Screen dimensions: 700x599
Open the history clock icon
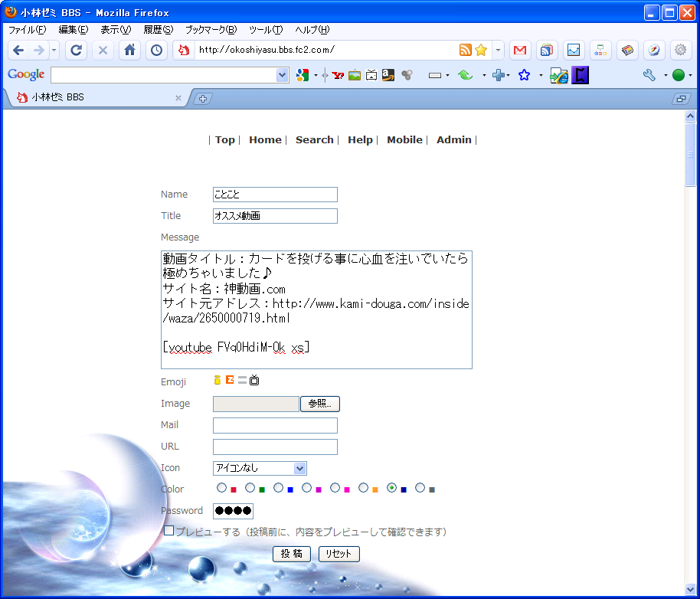(156, 50)
